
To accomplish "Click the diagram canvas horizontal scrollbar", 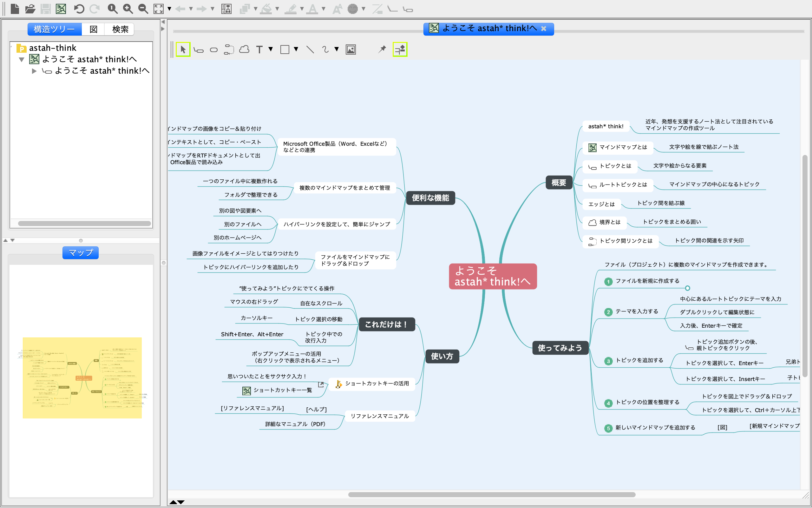I will click(x=492, y=495).
